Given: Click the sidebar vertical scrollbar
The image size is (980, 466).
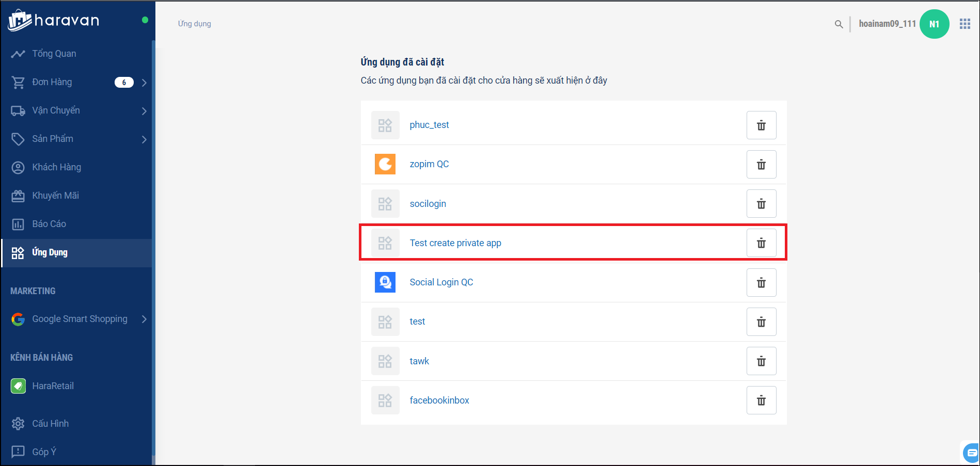Looking at the screenshot, I should [x=153, y=248].
